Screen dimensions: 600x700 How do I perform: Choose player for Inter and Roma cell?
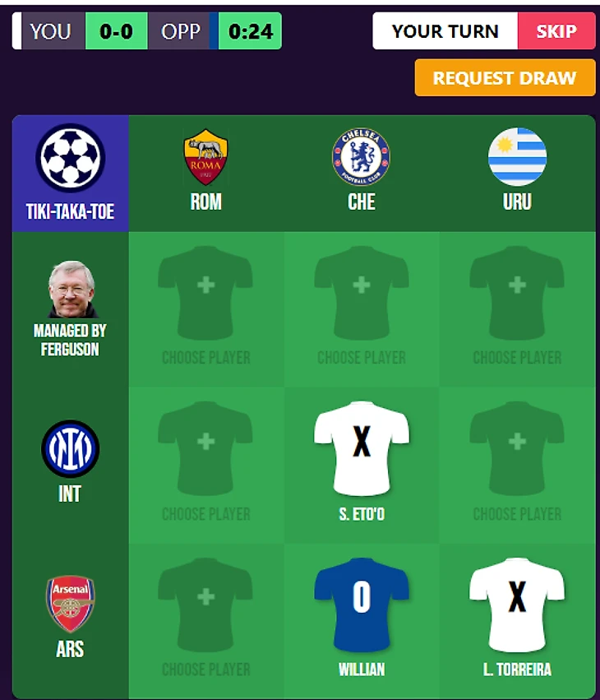[205, 466]
